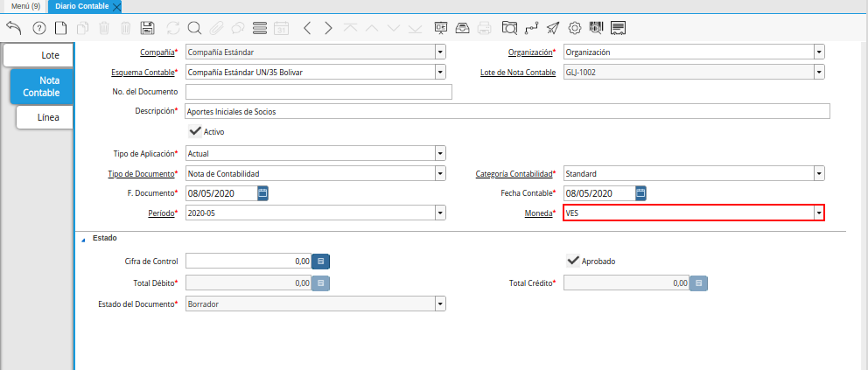Open Report presentation board icon

click(441, 28)
